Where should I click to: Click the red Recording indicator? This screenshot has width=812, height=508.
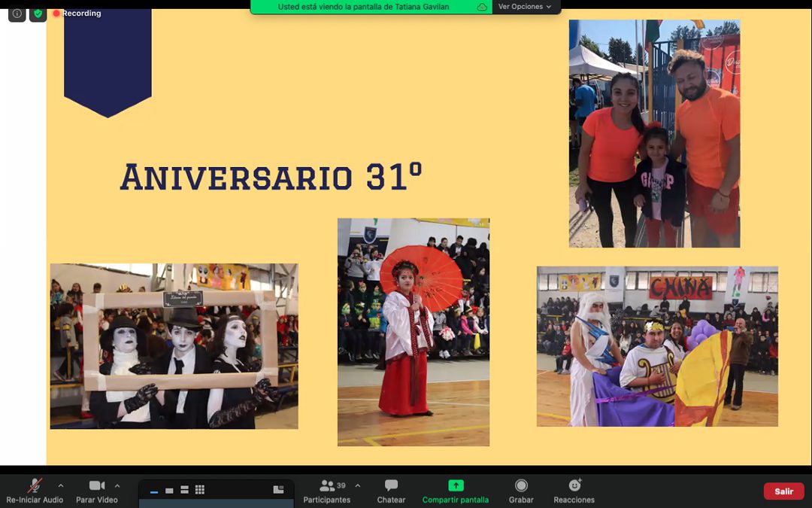77,14
